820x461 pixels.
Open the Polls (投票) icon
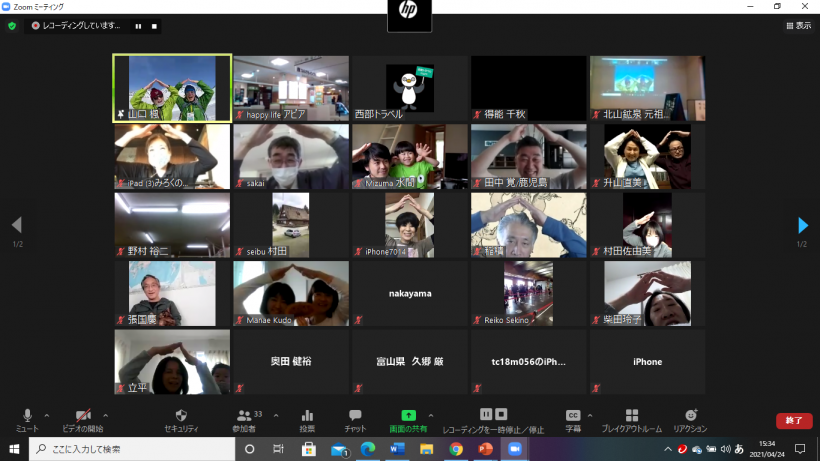pos(307,419)
